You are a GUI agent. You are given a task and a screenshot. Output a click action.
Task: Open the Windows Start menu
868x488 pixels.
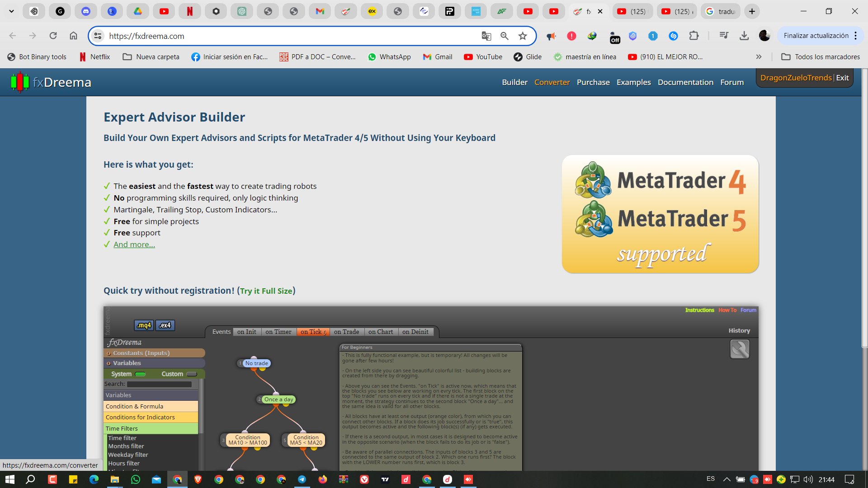[x=9, y=479]
